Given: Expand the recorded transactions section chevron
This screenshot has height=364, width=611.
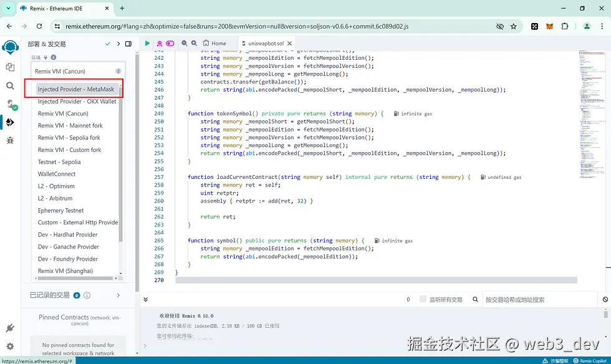Looking at the screenshot, I should (118, 295).
